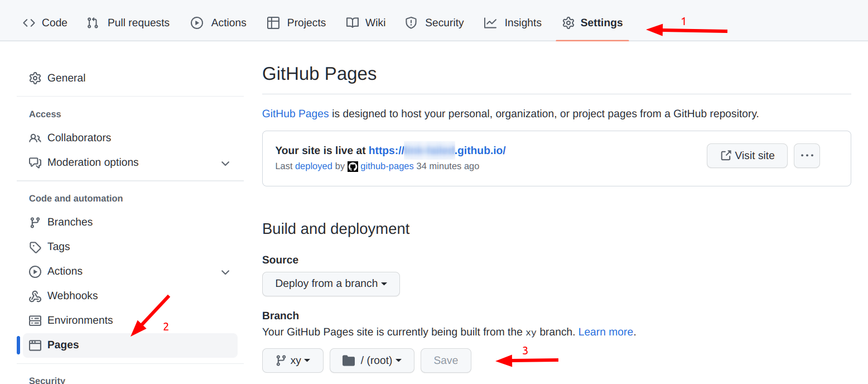Click the 'Build and deployment' heading
868x384 pixels.
pyautogui.click(x=336, y=229)
